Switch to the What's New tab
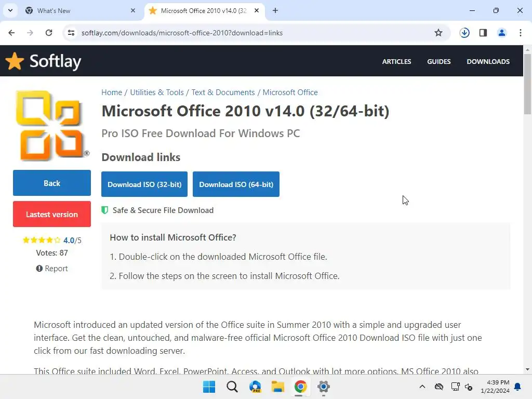Image resolution: width=532 pixels, height=399 pixels. coord(81,10)
